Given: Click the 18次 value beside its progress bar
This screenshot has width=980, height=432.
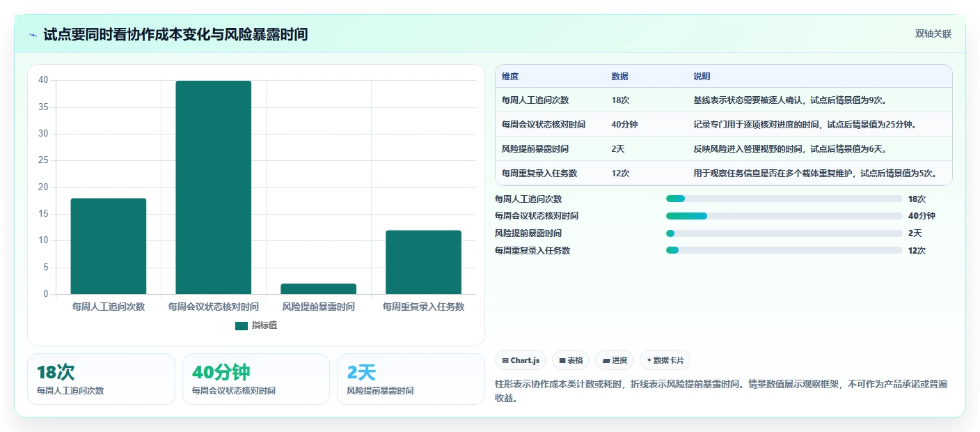Looking at the screenshot, I should (x=917, y=199).
